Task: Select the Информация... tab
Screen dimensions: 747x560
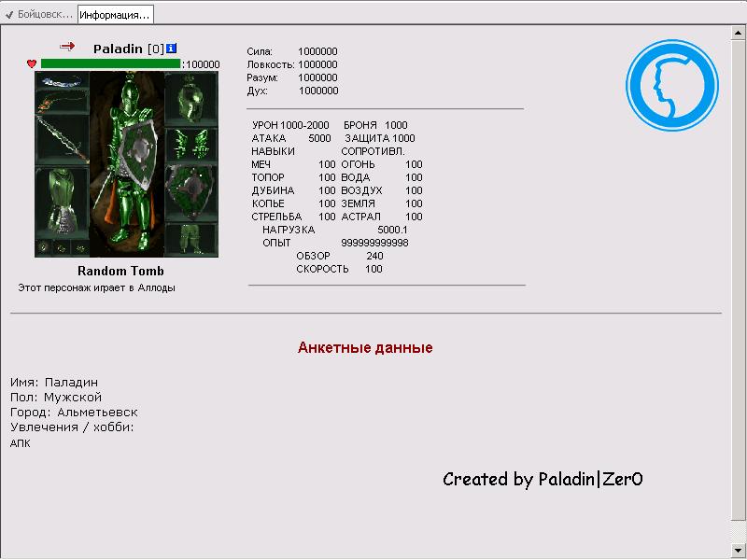Action: pyautogui.click(x=115, y=15)
